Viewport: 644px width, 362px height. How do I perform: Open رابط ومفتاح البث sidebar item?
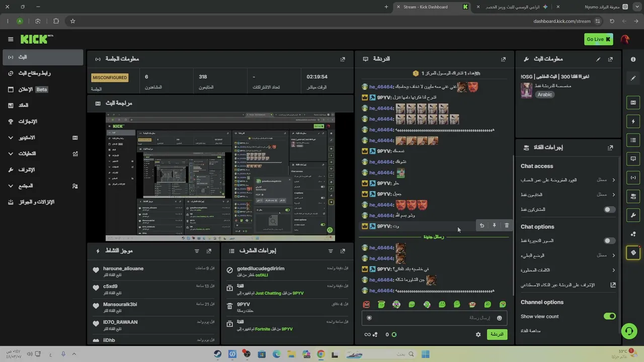point(42,73)
